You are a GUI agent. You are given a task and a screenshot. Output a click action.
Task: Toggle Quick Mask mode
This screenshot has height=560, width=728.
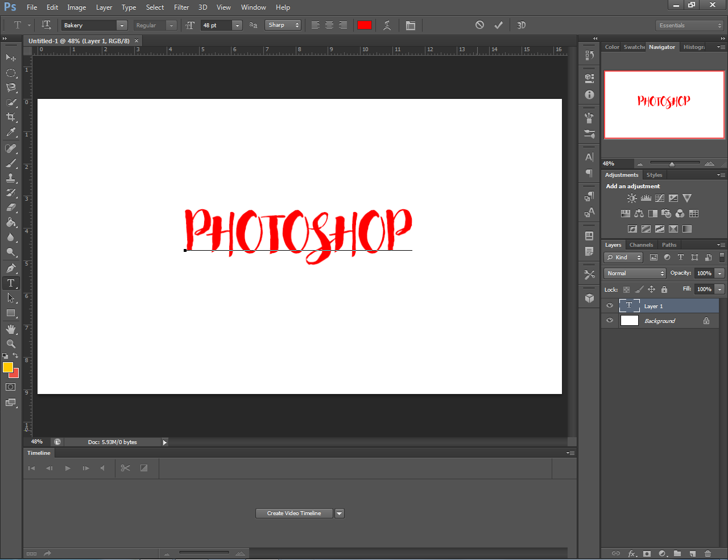tap(11, 387)
